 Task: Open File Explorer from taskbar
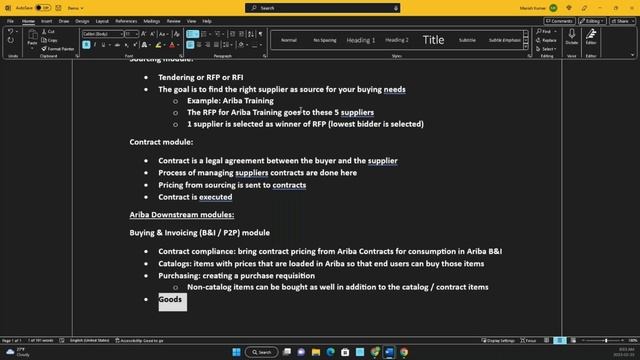(316, 352)
